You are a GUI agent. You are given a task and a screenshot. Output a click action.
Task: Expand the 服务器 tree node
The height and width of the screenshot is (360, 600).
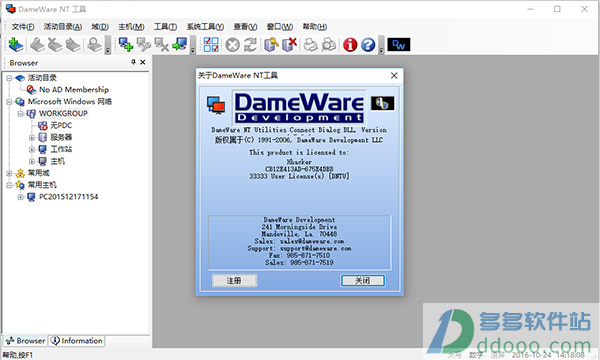(x=32, y=137)
